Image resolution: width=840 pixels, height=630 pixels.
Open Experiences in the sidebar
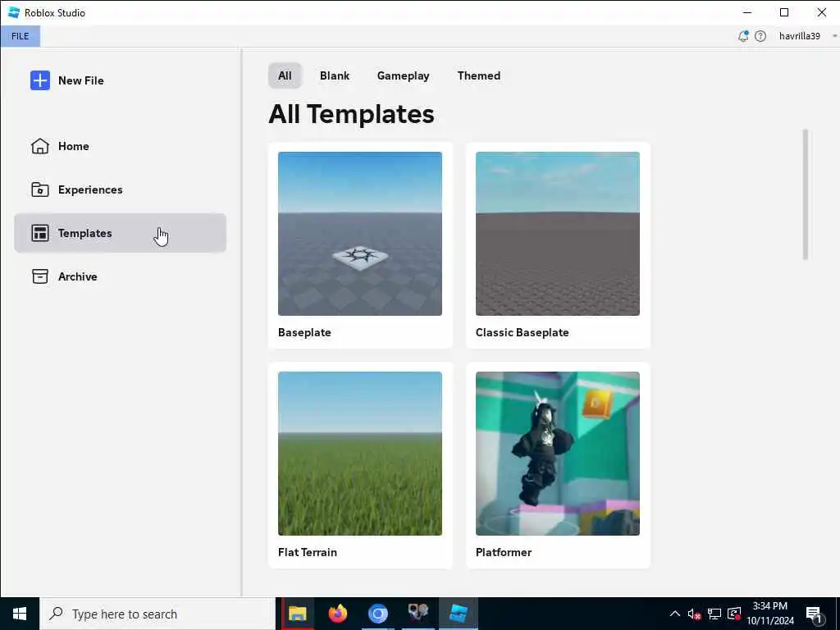pos(120,189)
